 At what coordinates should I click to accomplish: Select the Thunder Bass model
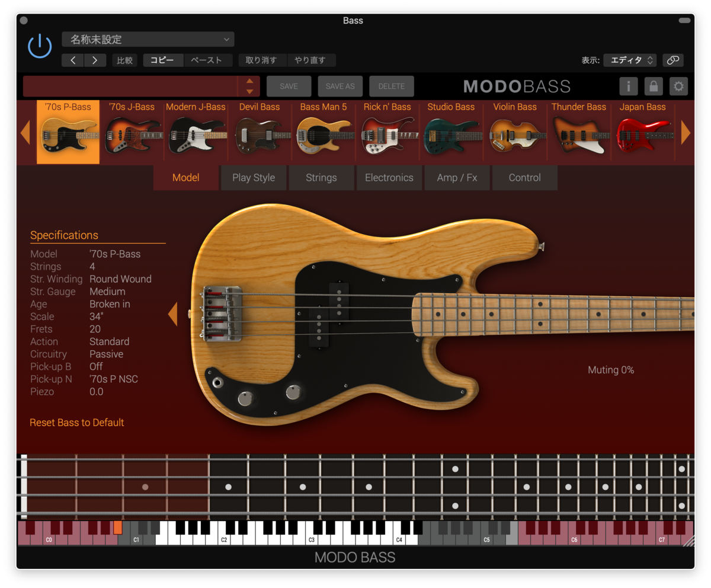(x=579, y=132)
